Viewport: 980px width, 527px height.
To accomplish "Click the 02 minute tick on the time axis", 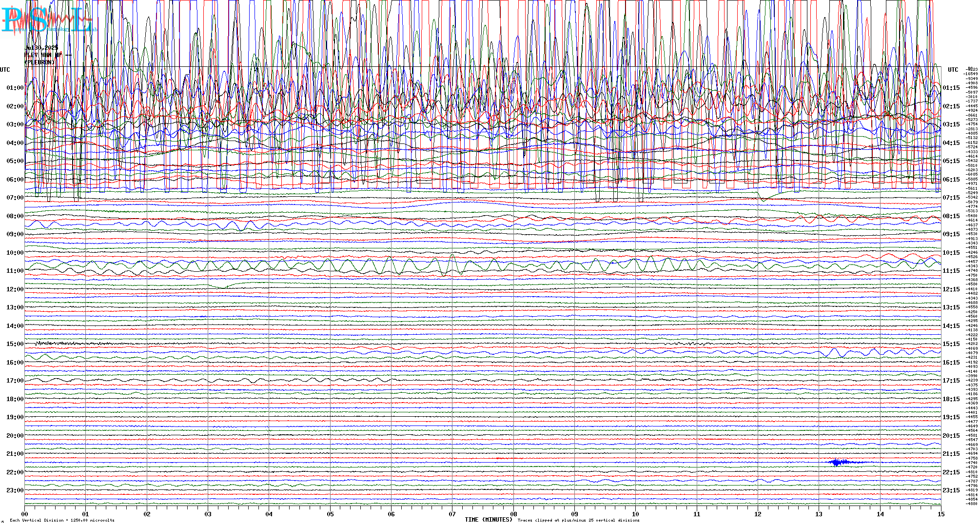I will click(147, 514).
